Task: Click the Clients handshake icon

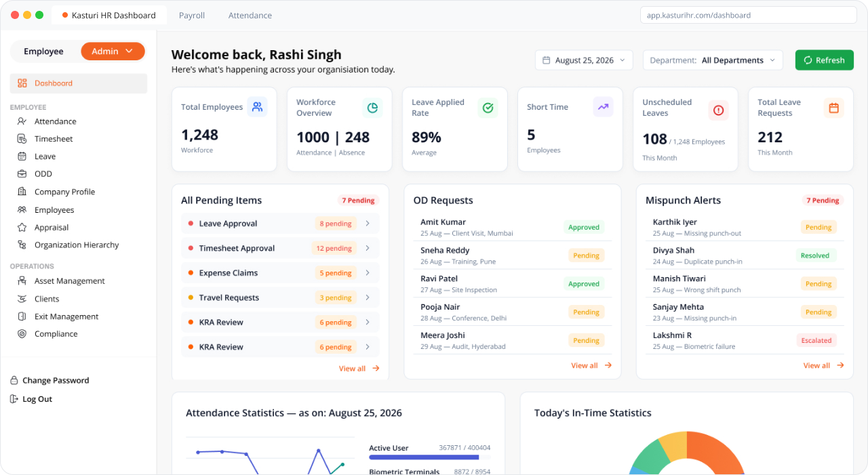Action: click(22, 299)
